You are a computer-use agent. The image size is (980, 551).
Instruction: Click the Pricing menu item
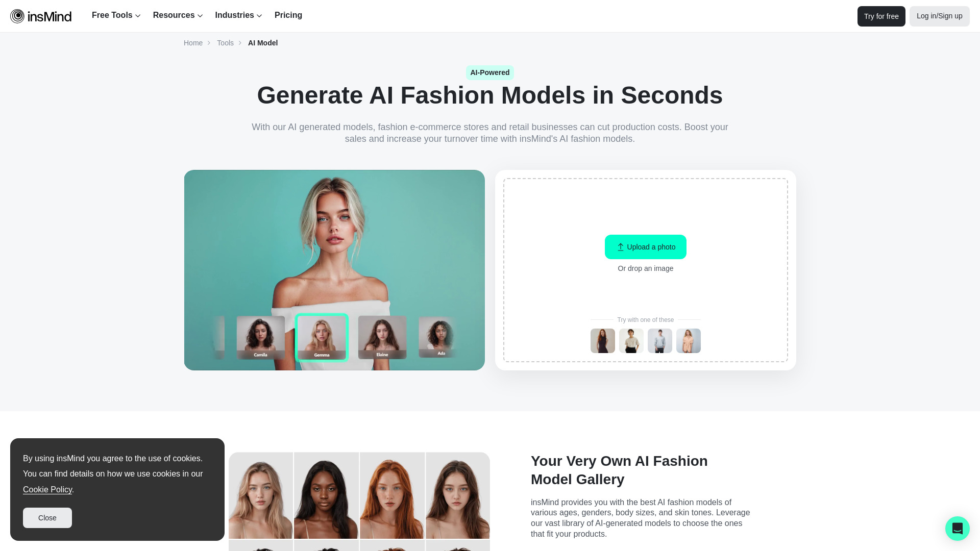click(288, 15)
